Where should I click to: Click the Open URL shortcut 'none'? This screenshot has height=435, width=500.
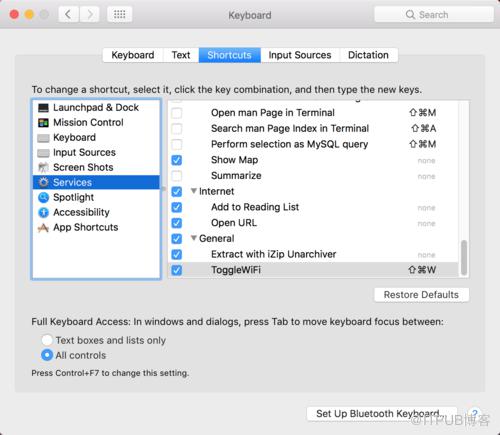click(x=427, y=223)
